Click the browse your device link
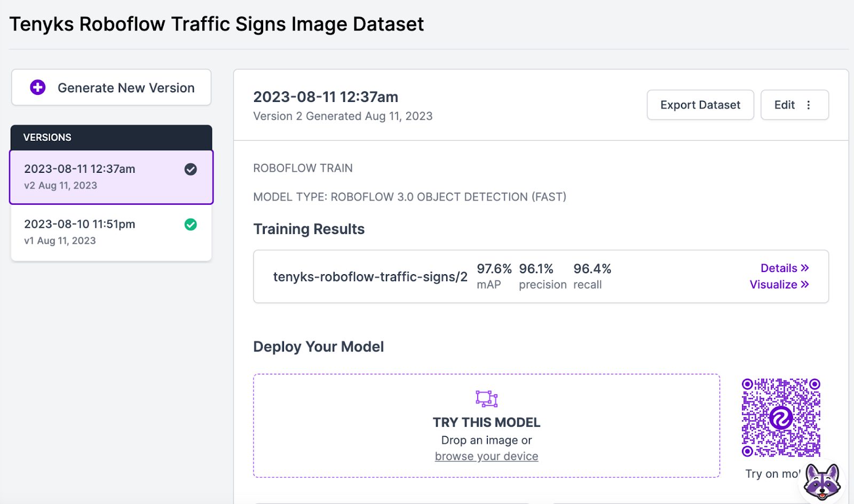This screenshot has height=504, width=854. pyautogui.click(x=486, y=457)
